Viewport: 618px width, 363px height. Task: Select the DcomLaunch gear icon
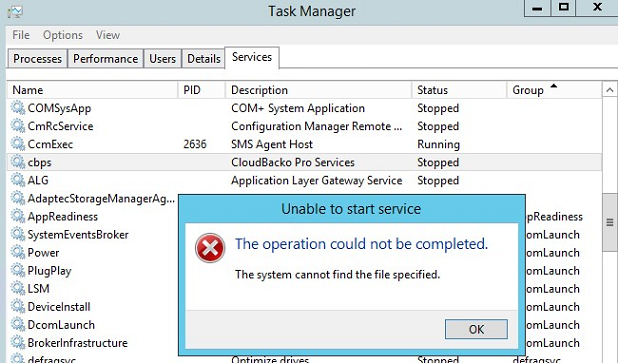tap(18, 324)
